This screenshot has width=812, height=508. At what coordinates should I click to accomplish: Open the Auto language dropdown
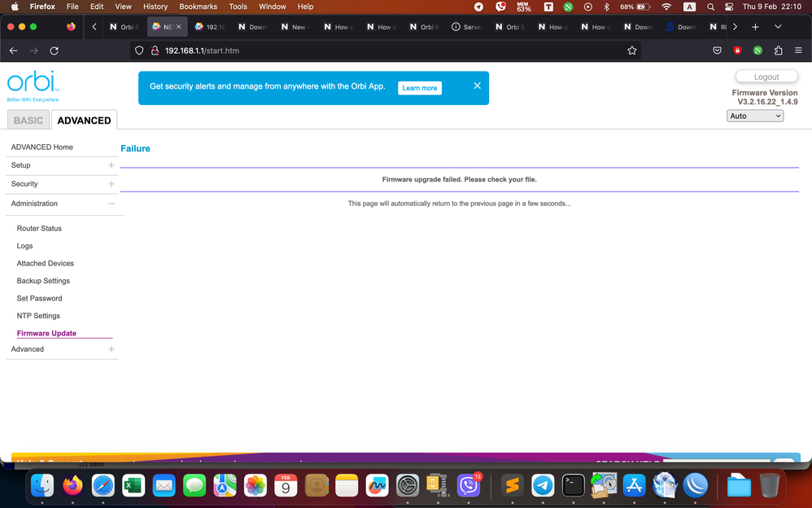click(755, 116)
